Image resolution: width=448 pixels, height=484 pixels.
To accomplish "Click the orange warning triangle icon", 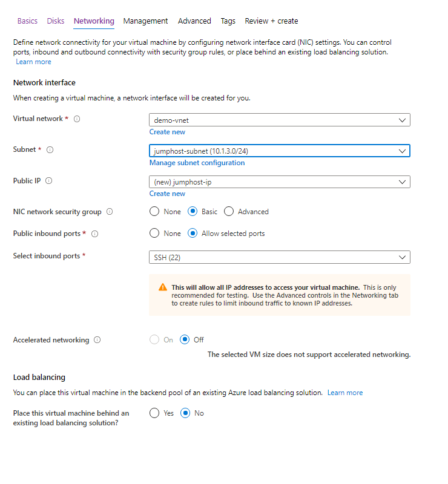I will pyautogui.click(x=163, y=287).
